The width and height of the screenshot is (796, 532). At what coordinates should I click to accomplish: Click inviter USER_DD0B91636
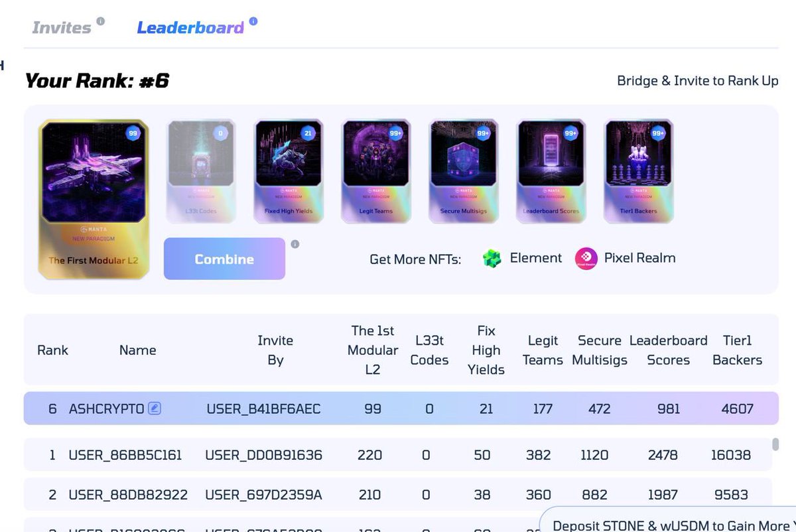[263, 455]
